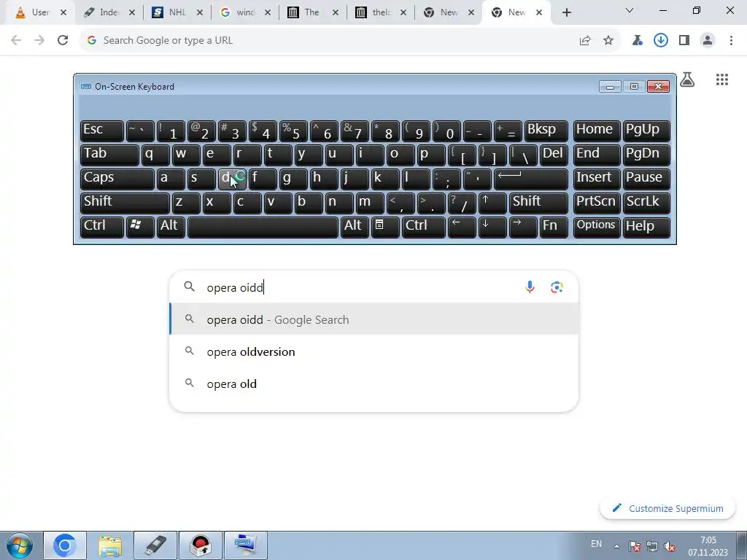This screenshot has height=560, width=747.
Task: Toggle the left Shift key
Action: (x=125, y=203)
